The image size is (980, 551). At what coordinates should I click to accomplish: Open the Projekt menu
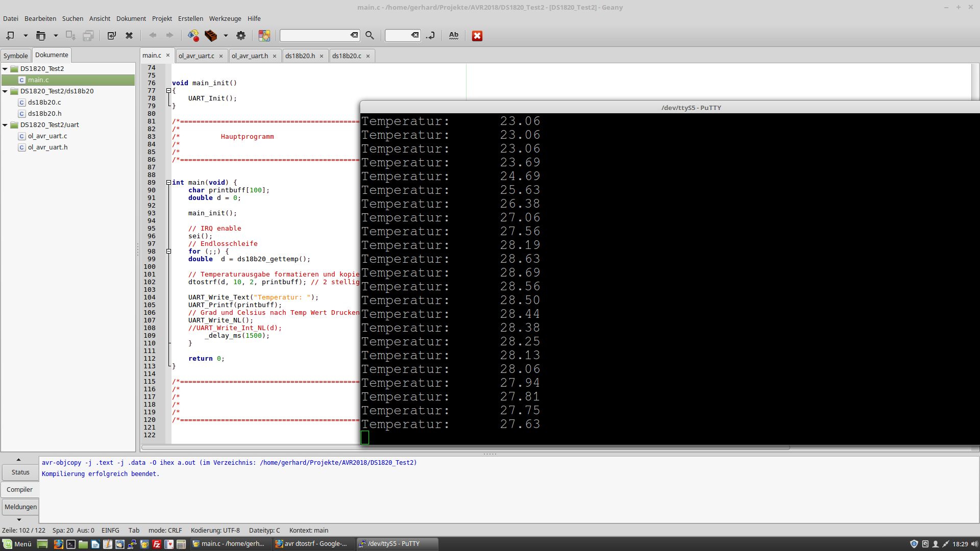[x=162, y=18]
